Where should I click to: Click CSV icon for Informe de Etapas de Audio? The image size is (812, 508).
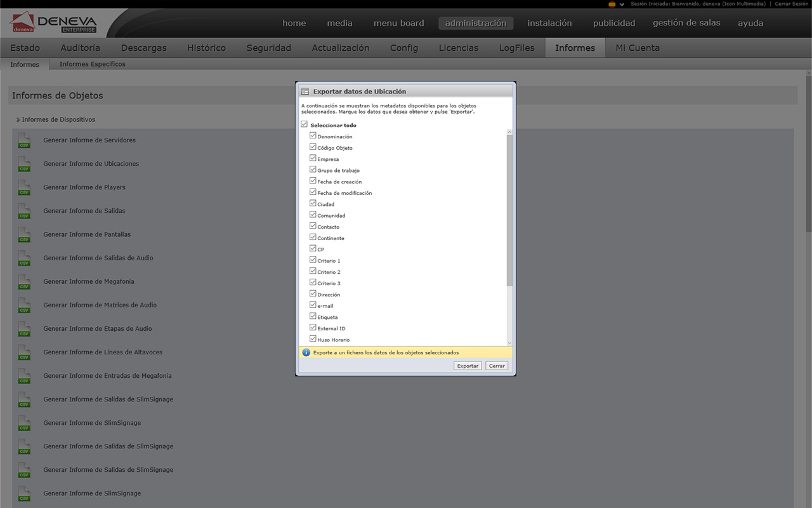[24, 329]
